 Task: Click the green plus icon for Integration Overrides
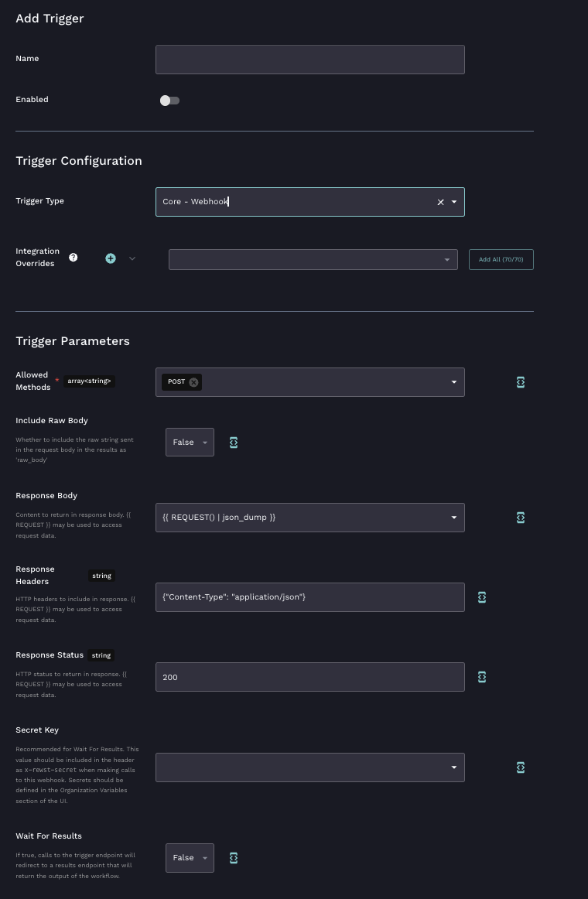(111, 258)
